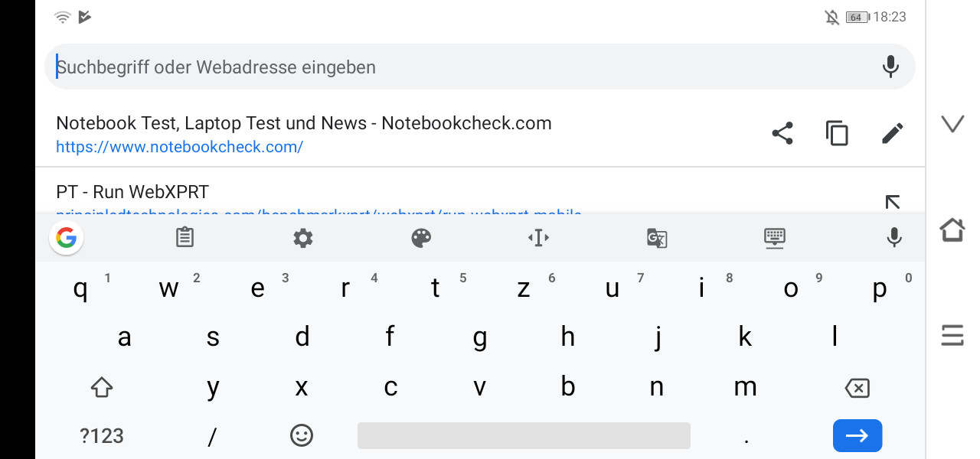Switch to the floating keyboard mode

pyautogui.click(x=775, y=238)
